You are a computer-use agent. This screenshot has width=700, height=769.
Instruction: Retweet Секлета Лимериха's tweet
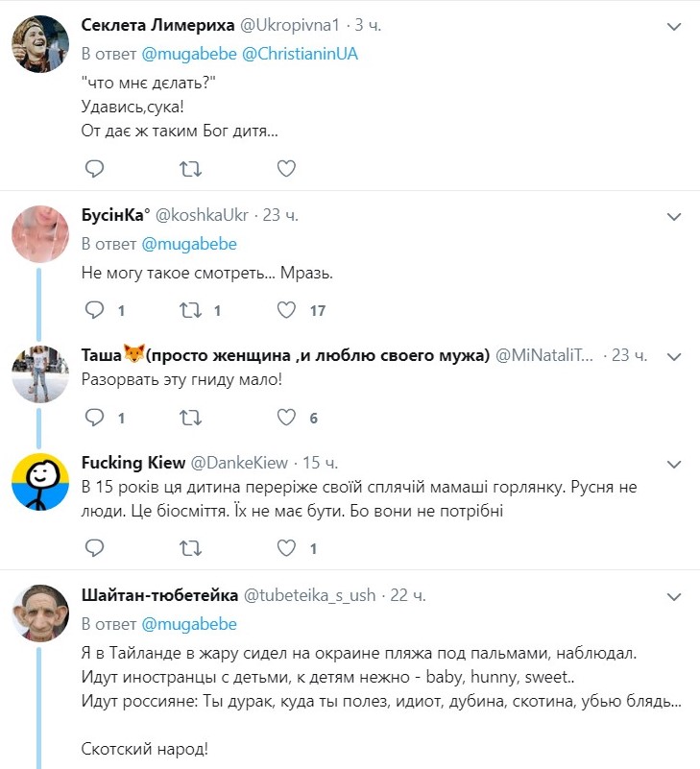coord(190,169)
